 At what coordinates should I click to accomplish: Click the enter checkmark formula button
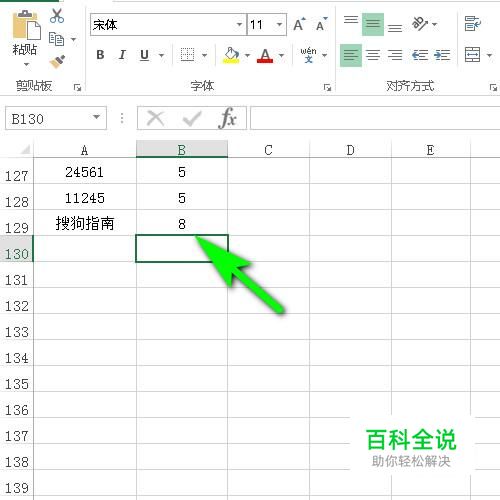pyautogui.click(x=192, y=118)
